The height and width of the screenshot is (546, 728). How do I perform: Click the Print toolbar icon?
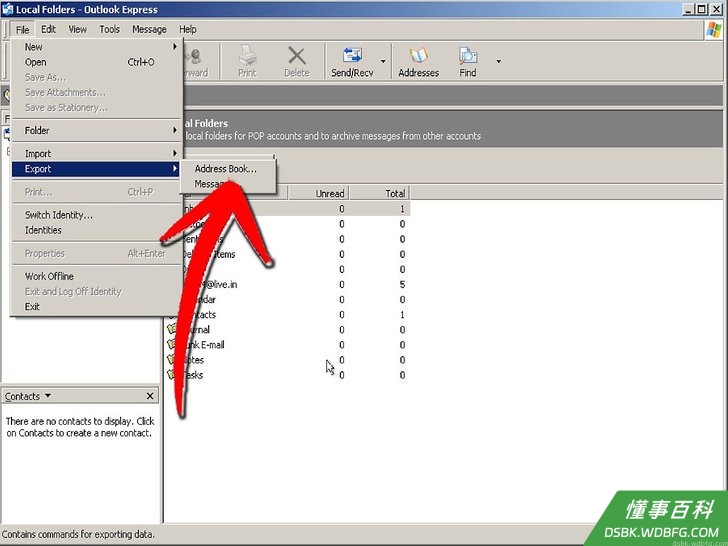247,61
